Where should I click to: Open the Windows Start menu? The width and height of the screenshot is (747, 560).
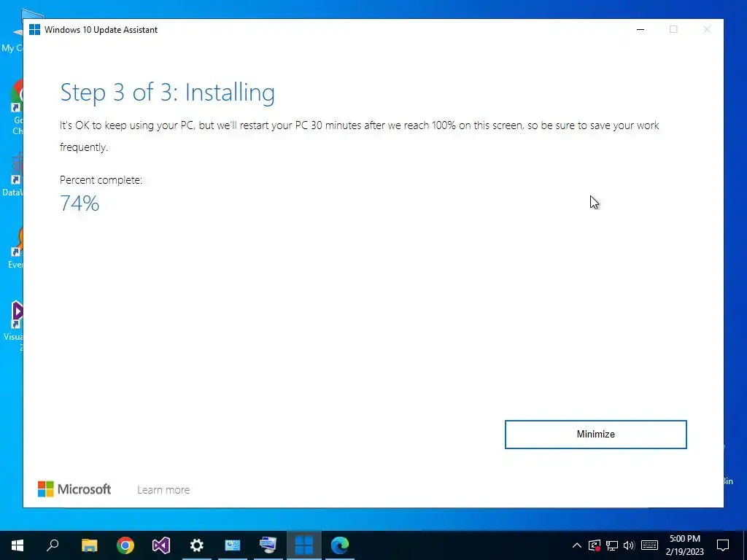coord(18,545)
